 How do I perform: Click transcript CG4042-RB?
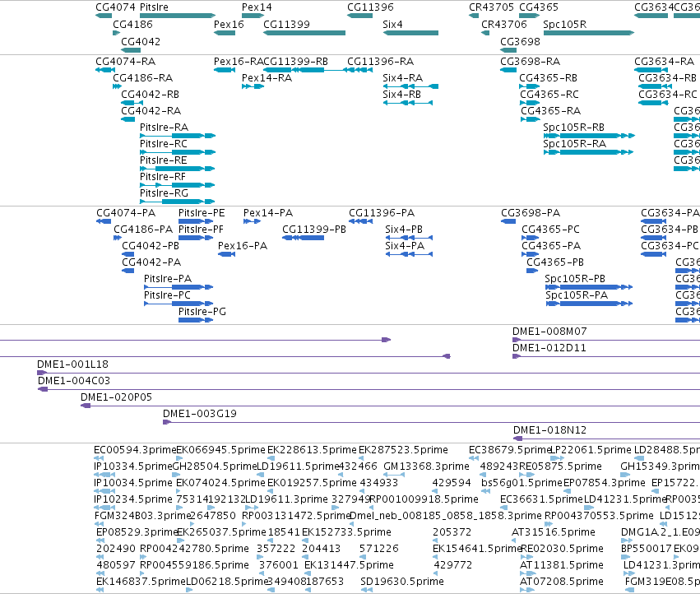(150, 95)
